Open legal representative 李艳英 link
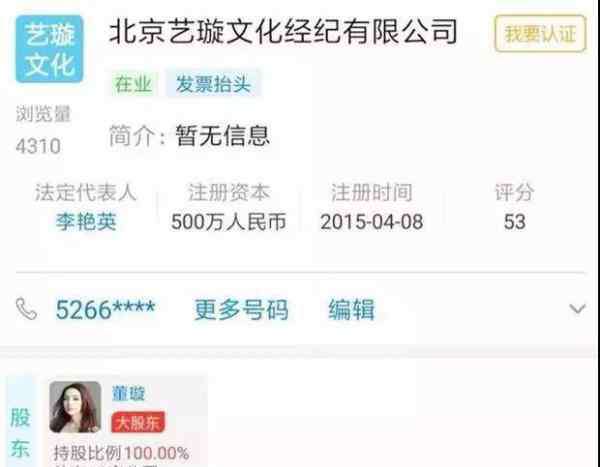The height and width of the screenshot is (467, 600). (x=86, y=222)
